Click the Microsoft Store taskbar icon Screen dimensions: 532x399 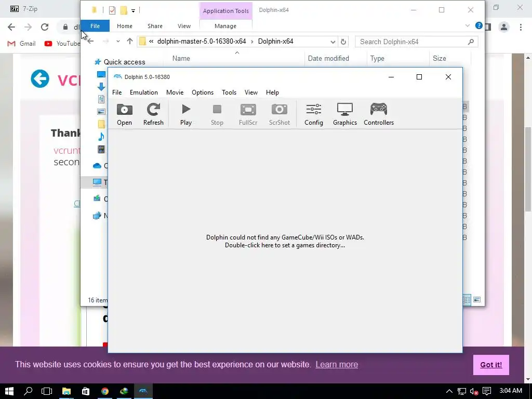point(86,391)
